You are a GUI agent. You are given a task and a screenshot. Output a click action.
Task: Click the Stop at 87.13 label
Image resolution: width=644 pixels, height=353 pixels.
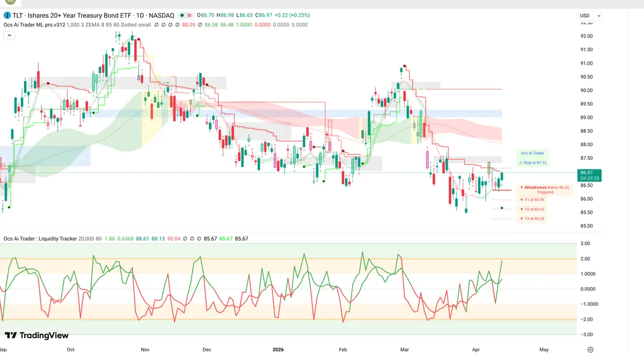tap(532, 163)
